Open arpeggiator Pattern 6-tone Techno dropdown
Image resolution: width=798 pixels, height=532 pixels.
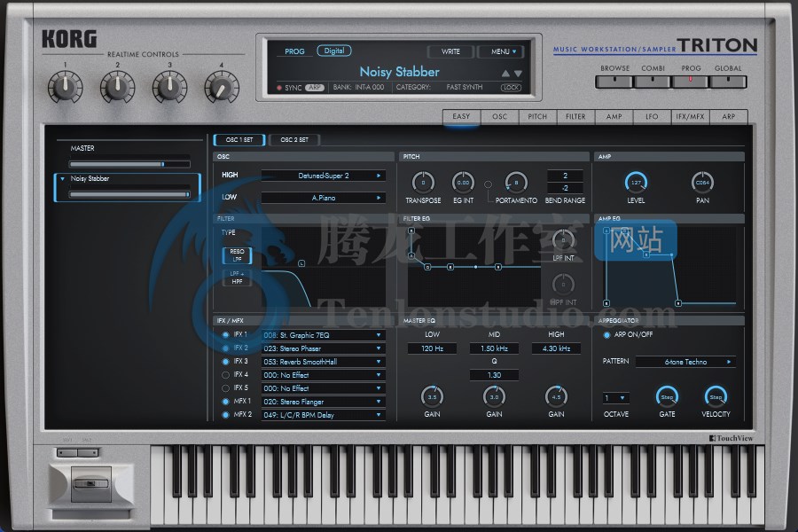(x=686, y=362)
